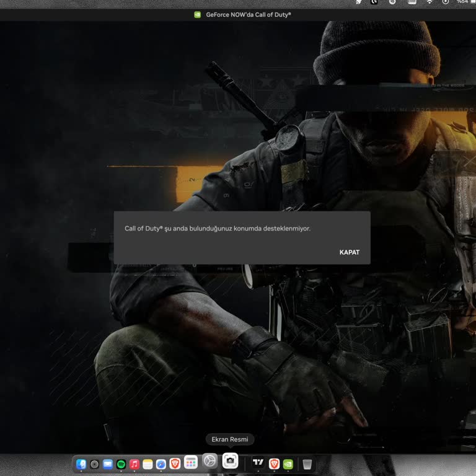The image size is (476, 476).
Task: Open System Settings gear icon in dock
Action: point(209,461)
